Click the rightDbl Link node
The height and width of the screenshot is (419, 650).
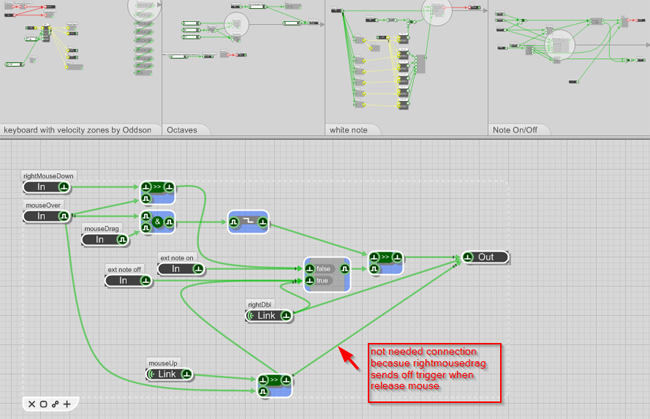click(267, 315)
